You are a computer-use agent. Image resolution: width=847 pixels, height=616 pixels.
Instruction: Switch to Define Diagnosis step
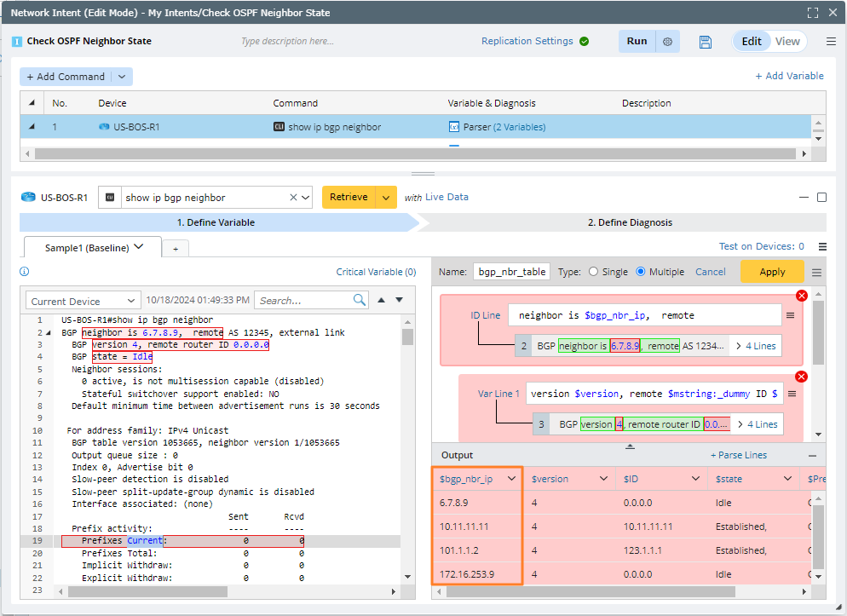tap(630, 222)
